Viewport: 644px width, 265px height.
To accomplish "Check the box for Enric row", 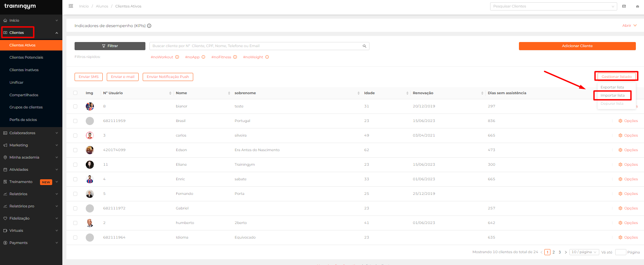I will pos(75,179).
